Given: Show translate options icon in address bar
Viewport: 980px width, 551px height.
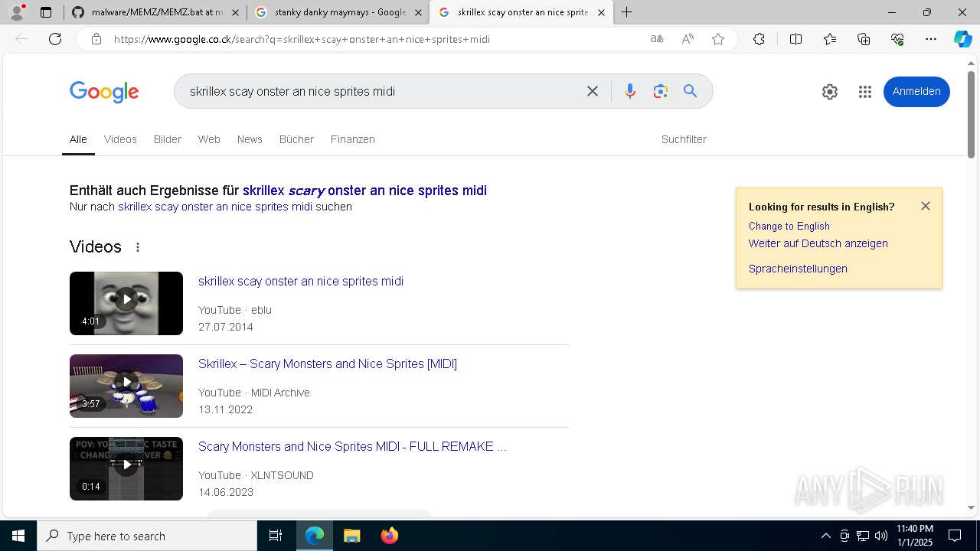Looking at the screenshot, I should [657, 39].
